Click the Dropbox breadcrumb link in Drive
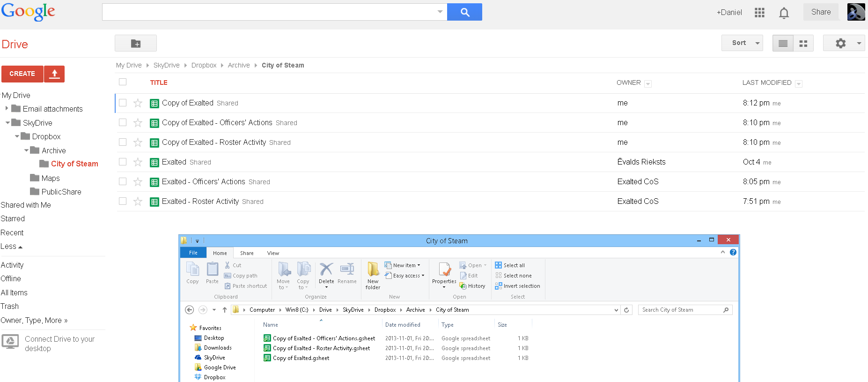868x382 pixels. (x=204, y=65)
